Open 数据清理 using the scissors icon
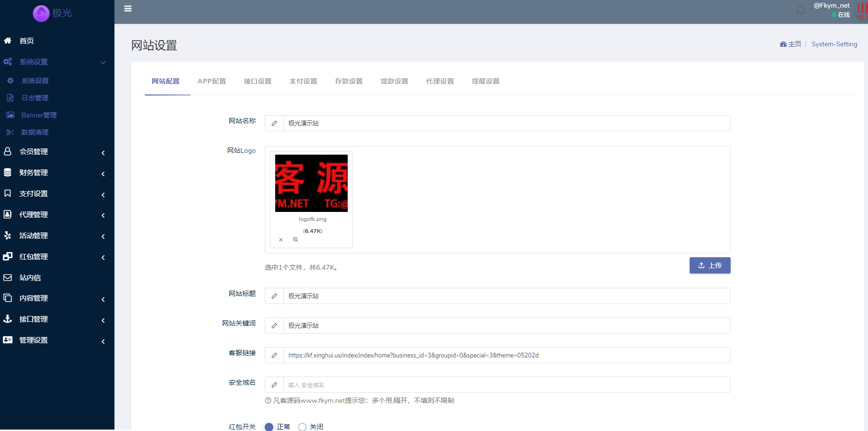Image resolution: width=868 pixels, height=431 pixels. tap(10, 132)
